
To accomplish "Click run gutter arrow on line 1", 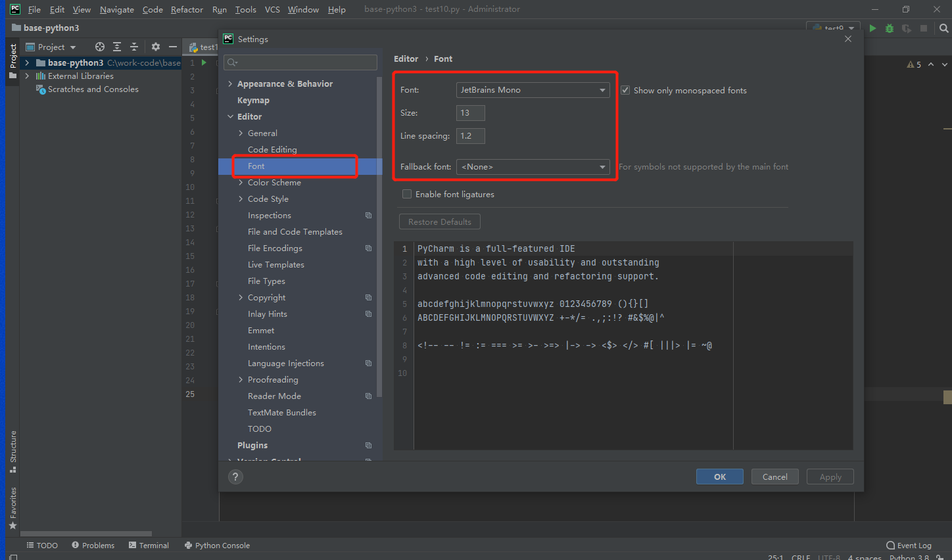I will pyautogui.click(x=204, y=62).
